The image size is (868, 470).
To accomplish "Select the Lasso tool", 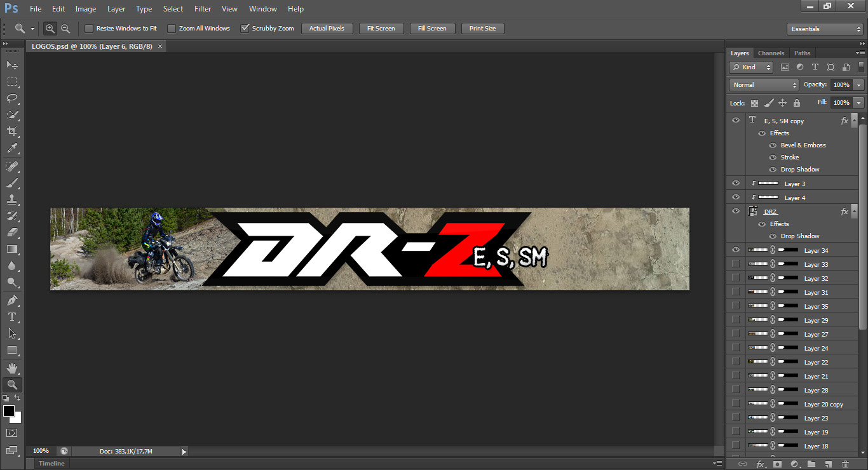I will pos(12,98).
